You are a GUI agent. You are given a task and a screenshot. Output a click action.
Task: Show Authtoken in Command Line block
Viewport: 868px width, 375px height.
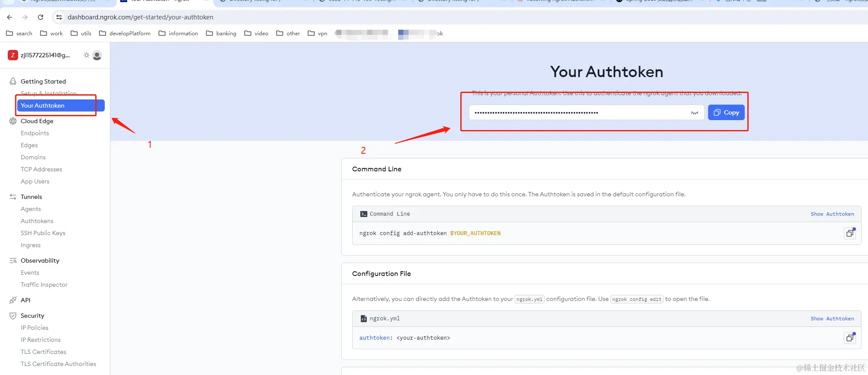tap(832, 214)
